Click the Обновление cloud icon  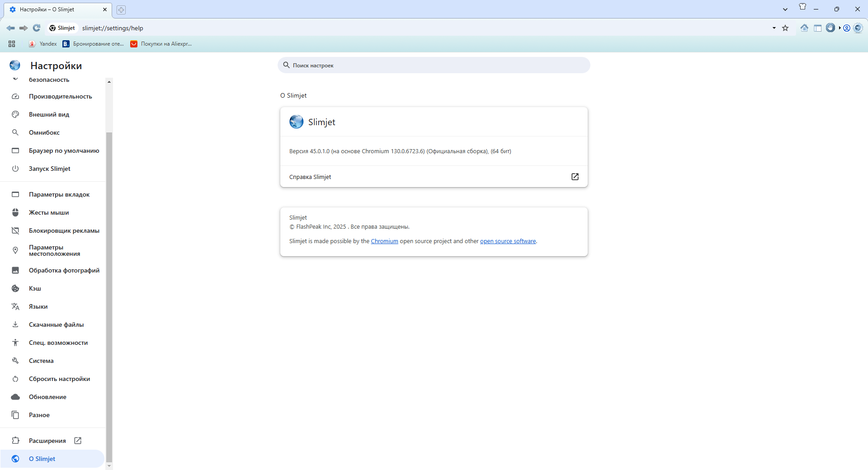click(15, 397)
